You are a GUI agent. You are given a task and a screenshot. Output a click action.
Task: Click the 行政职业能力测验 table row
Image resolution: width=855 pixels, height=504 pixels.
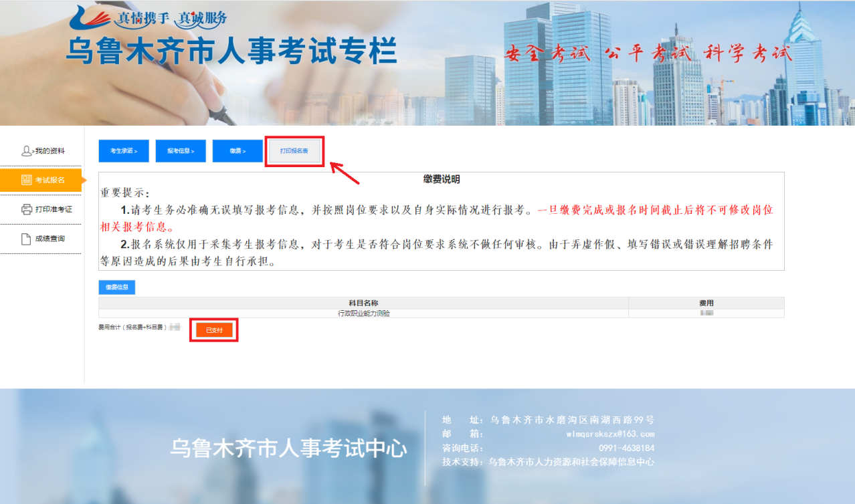click(x=363, y=313)
